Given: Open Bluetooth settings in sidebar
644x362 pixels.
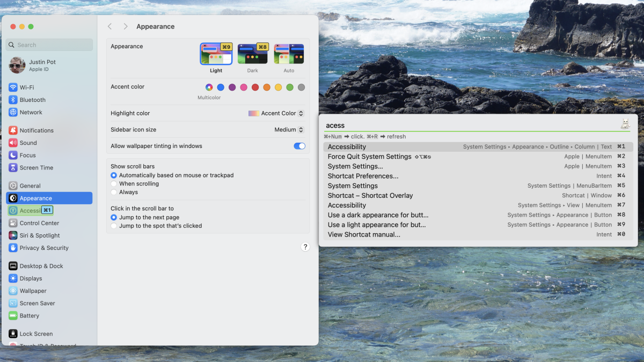Looking at the screenshot, I should pos(49,100).
